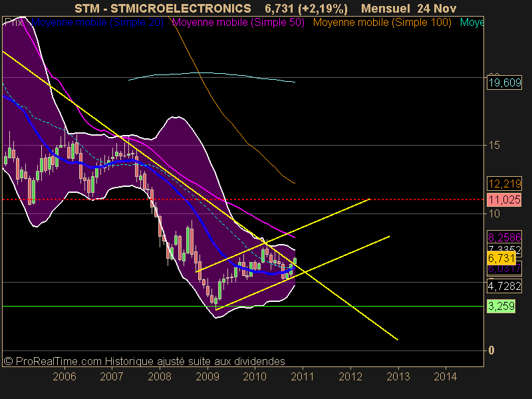Click the Moyenne mobile (Simple 20) legend label
This screenshot has height=399, width=532.
click(97, 23)
